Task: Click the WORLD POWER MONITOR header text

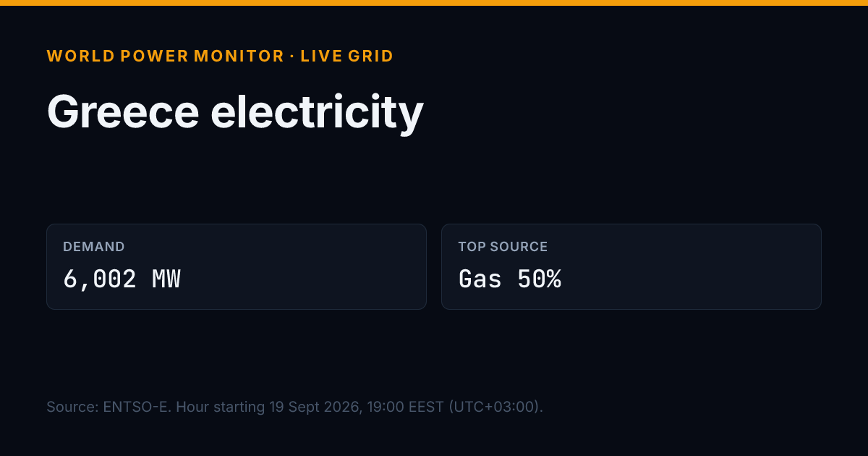Action: coord(166,56)
